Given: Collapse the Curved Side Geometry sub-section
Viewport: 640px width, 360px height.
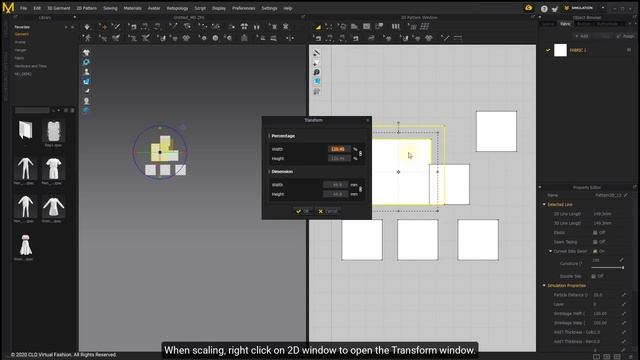Looking at the screenshot, I should [x=550, y=251].
